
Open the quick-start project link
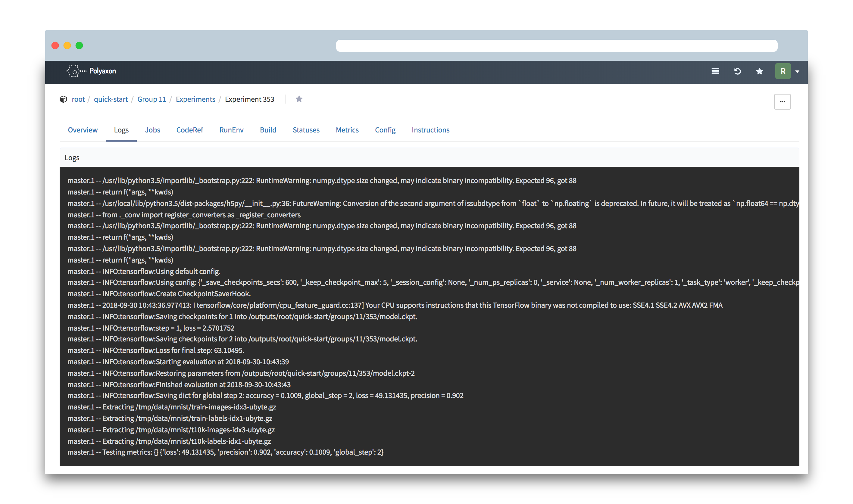(x=111, y=99)
